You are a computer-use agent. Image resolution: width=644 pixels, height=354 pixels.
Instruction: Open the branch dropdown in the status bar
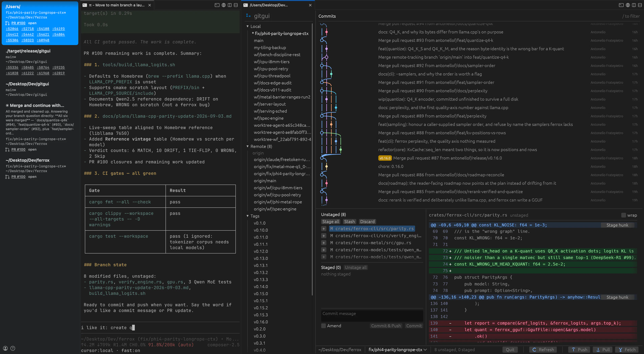click(397, 349)
